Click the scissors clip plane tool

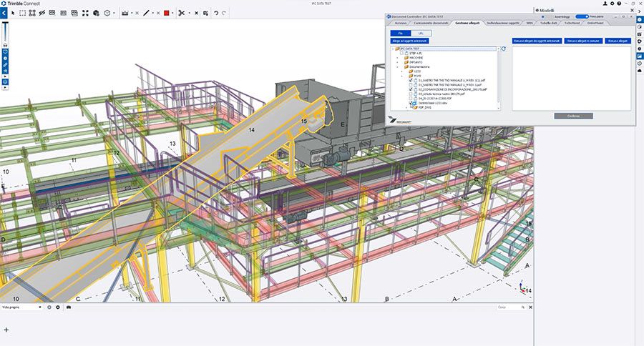click(182, 13)
